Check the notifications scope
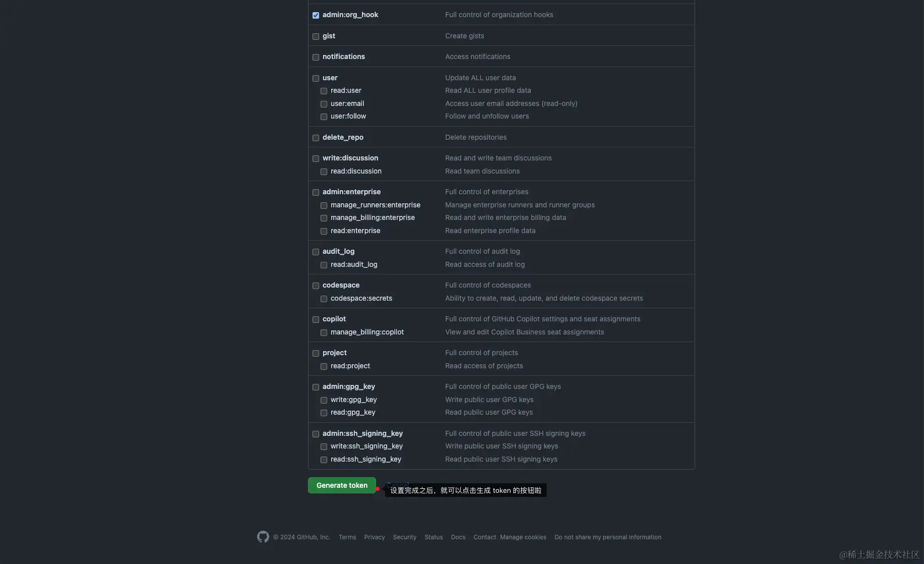Screen dimensions: 924x564 coord(316,57)
